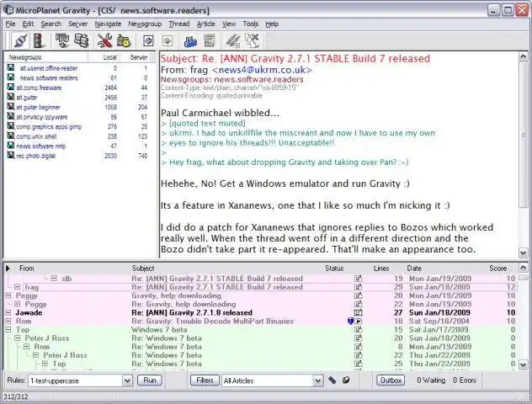Screen dimensions: 532x404
Task: Click the previous article arrow icon
Action: (148, 41)
